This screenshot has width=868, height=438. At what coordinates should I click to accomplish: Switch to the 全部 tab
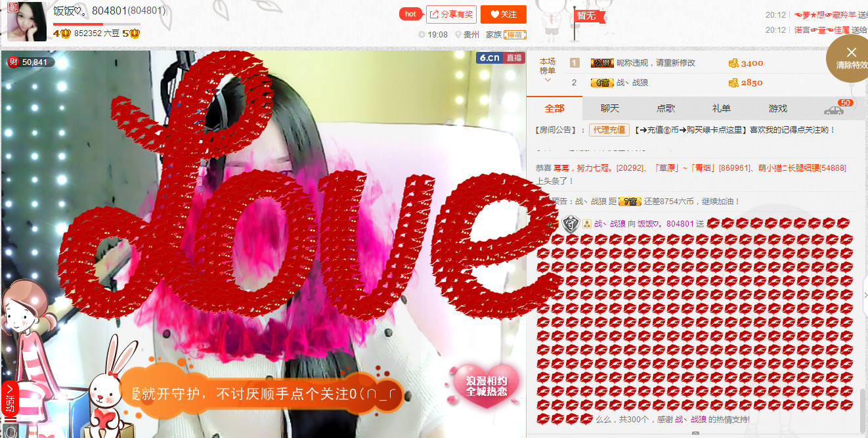554,108
